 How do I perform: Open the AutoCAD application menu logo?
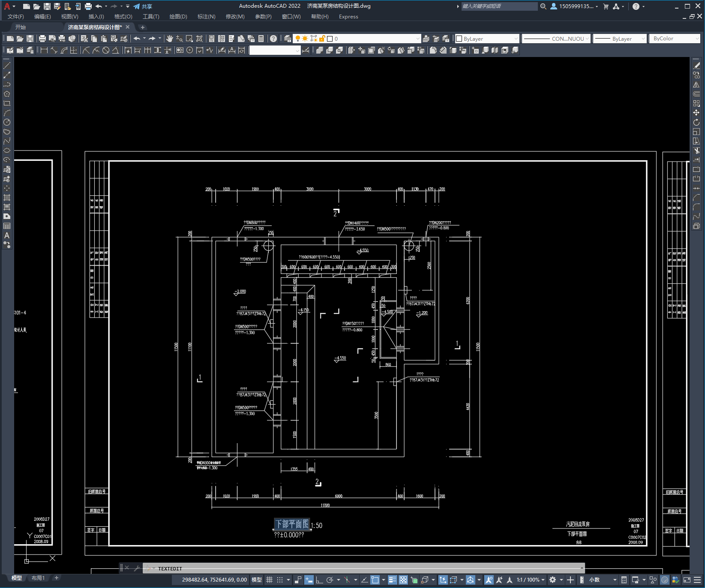click(x=7, y=6)
